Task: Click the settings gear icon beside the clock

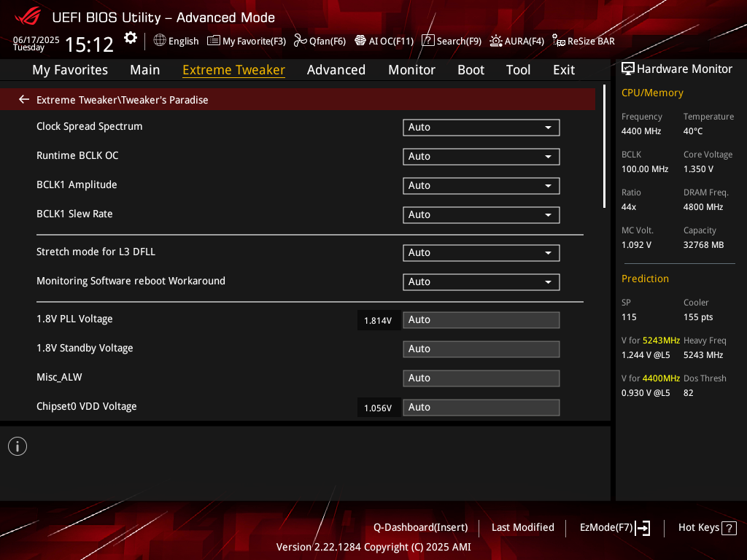Action: pyautogui.click(x=131, y=38)
